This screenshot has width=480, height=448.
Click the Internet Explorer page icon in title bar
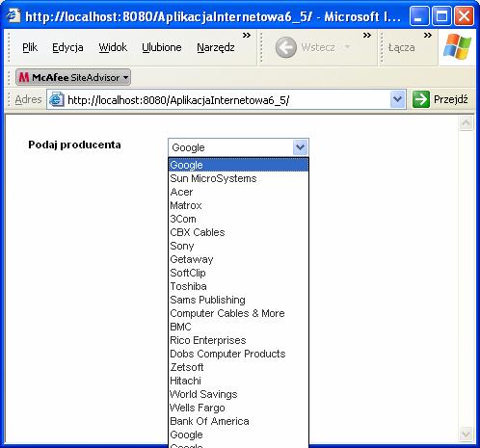(13, 15)
